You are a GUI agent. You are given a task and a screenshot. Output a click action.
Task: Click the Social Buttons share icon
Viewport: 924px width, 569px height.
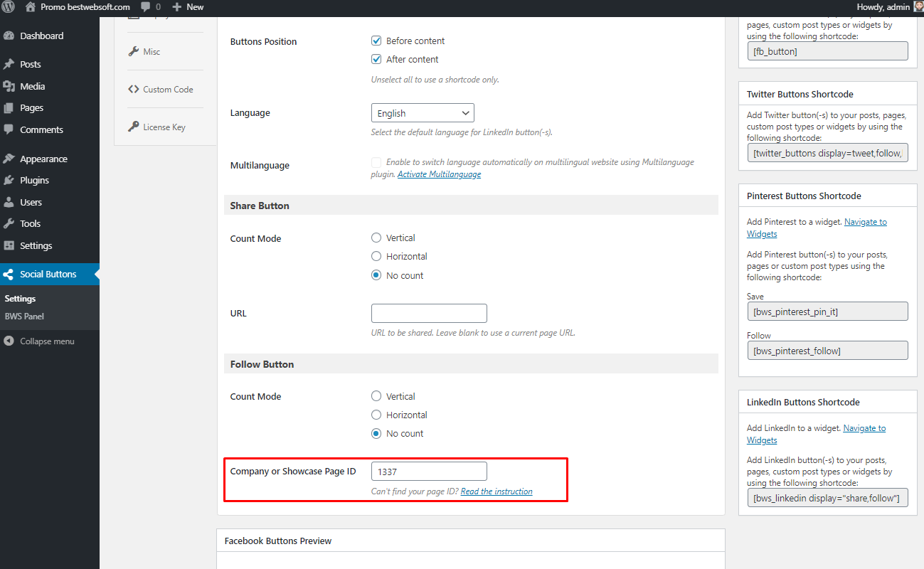click(9, 275)
